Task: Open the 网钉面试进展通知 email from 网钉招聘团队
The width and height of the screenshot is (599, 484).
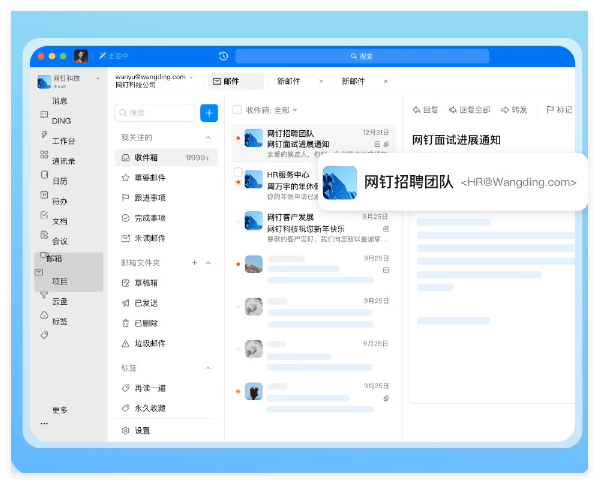Action: 313,144
